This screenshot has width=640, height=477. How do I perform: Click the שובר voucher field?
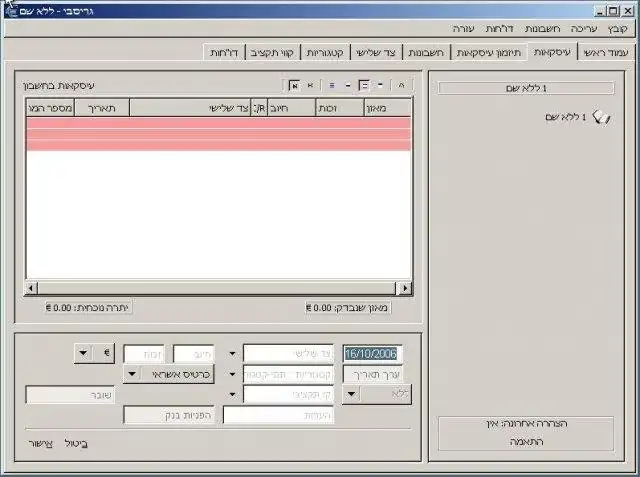point(70,395)
